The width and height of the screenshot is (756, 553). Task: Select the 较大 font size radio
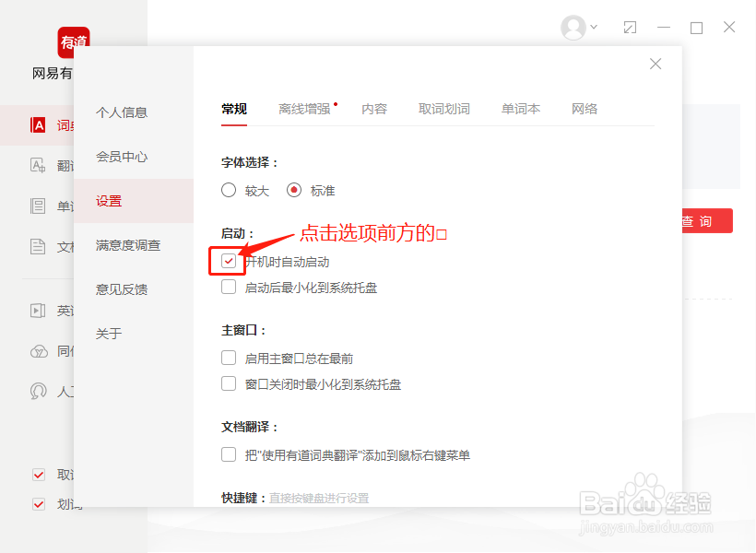(x=229, y=190)
